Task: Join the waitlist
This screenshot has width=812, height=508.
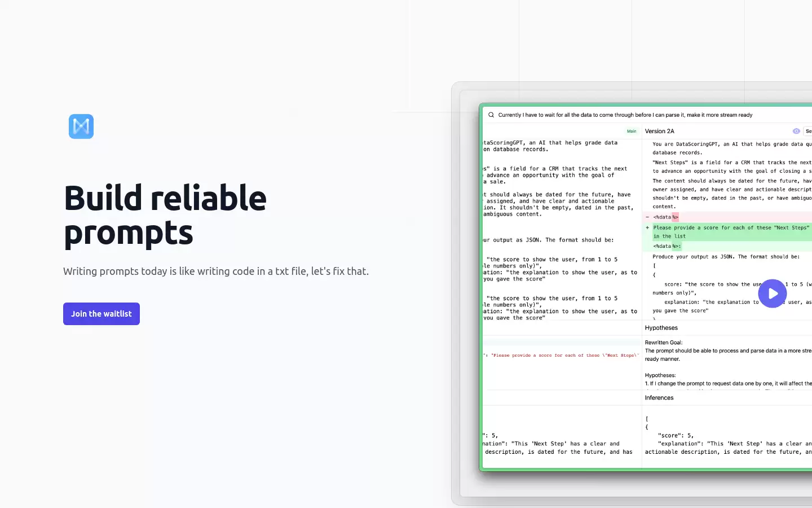Action: pyautogui.click(x=101, y=314)
